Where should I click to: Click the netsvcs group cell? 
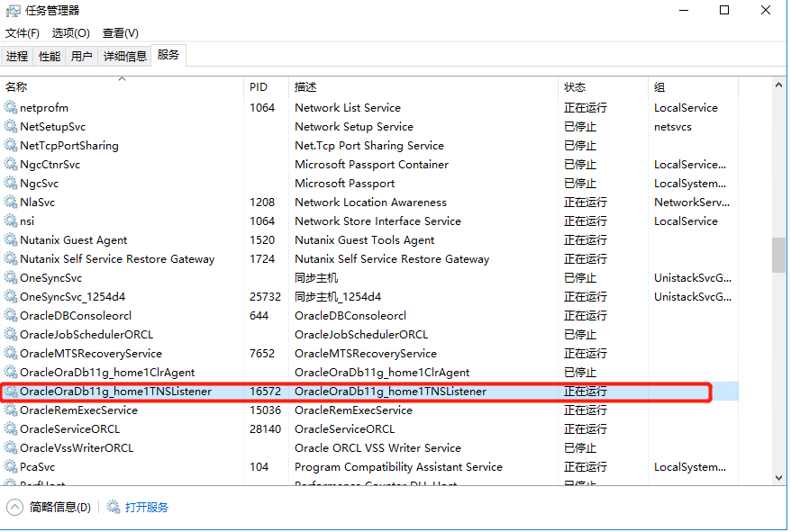(673, 127)
